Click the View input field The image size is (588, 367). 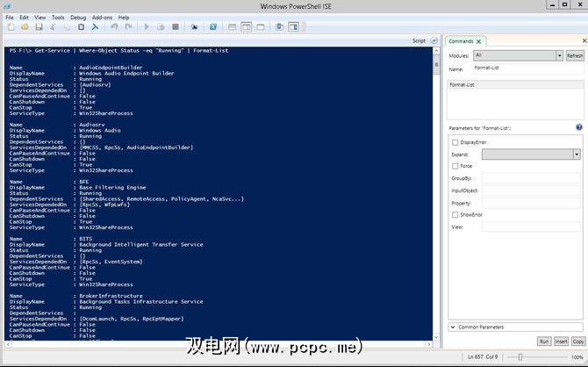coord(531,227)
